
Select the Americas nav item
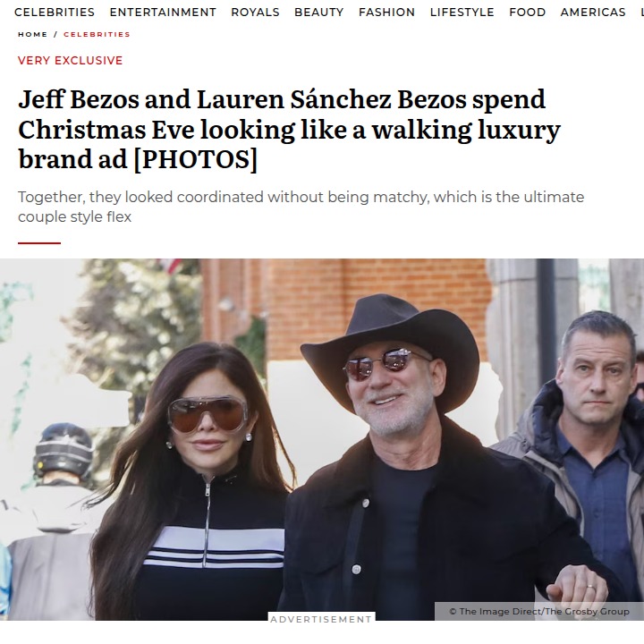(x=593, y=13)
